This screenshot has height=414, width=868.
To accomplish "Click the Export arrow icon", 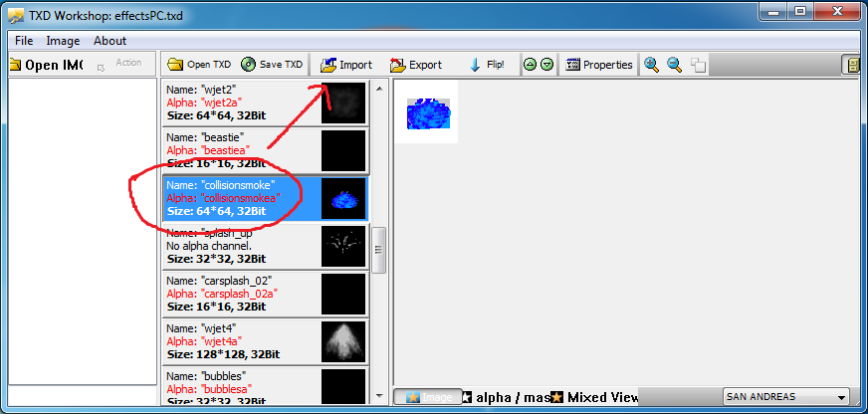I will [397, 65].
